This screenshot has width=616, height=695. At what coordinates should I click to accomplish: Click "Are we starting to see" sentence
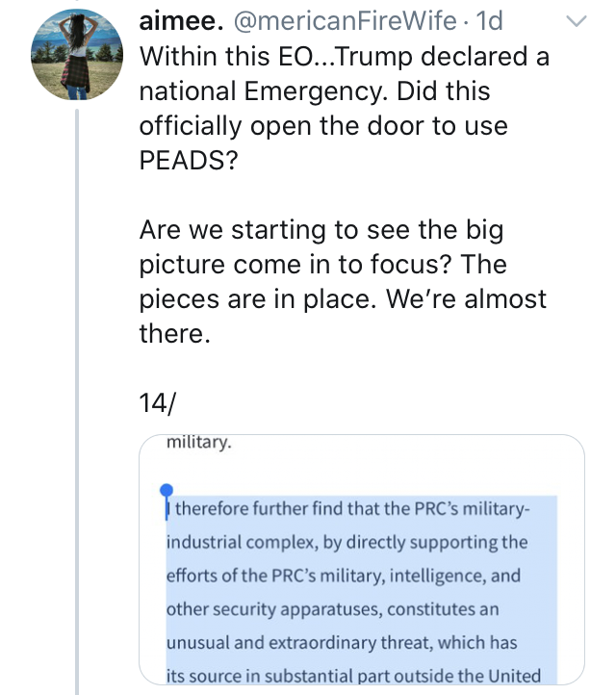pyautogui.click(x=321, y=230)
